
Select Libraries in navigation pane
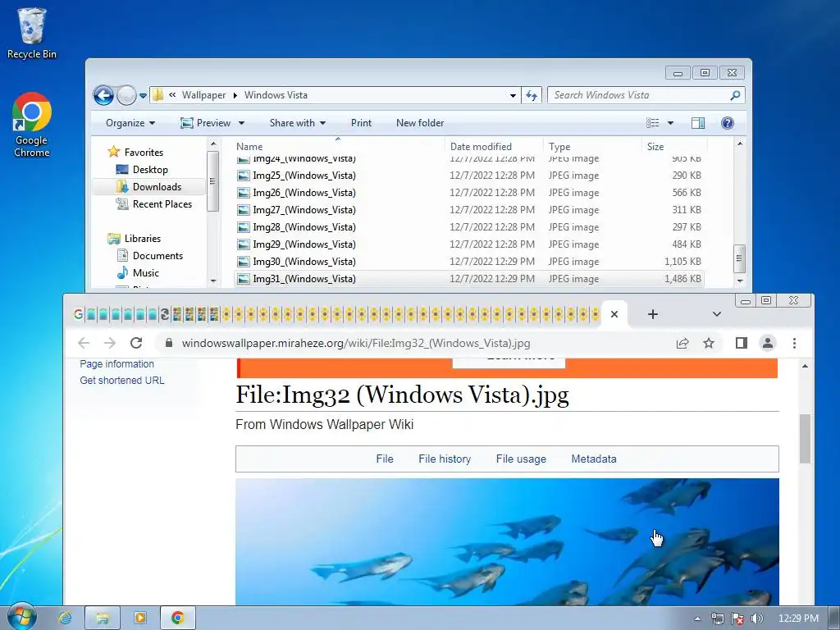pos(143,239)
